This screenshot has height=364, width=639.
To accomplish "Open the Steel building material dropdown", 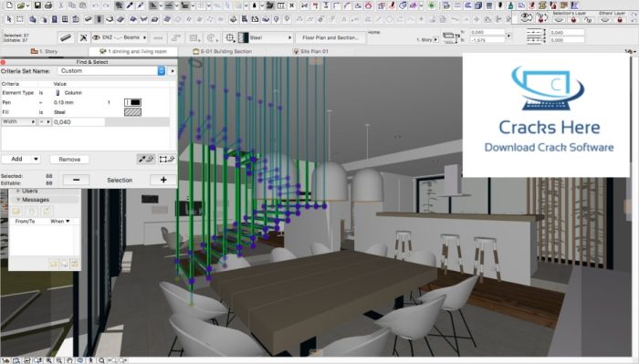I will coord(266,37).
